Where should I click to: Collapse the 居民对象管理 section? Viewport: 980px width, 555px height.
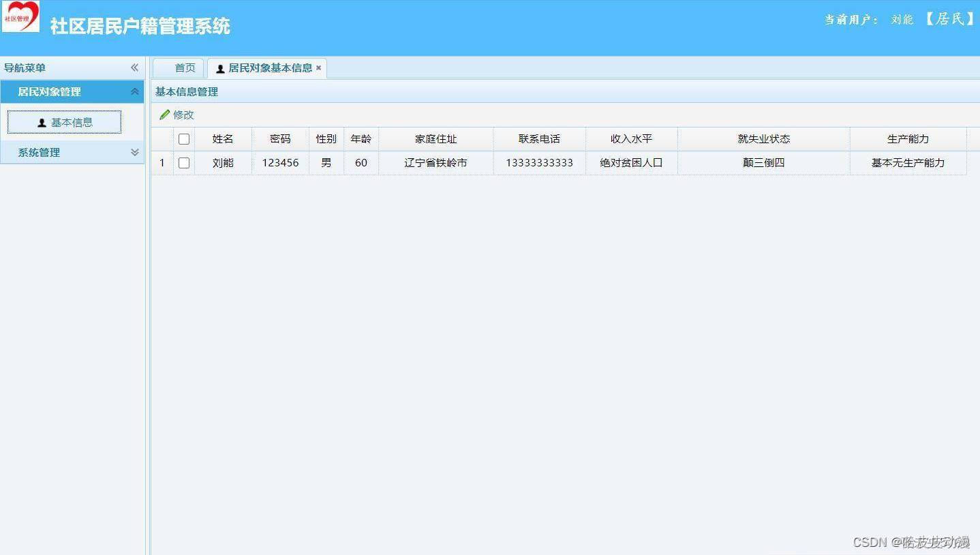click(x=134, y=91)
